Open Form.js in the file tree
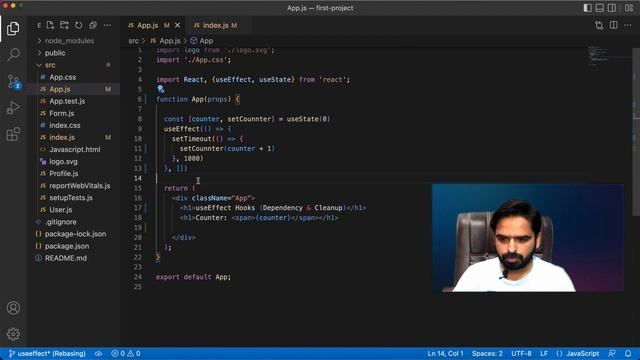Image resolution: width=640 pixels, height=360 pixels. (62, 113)
